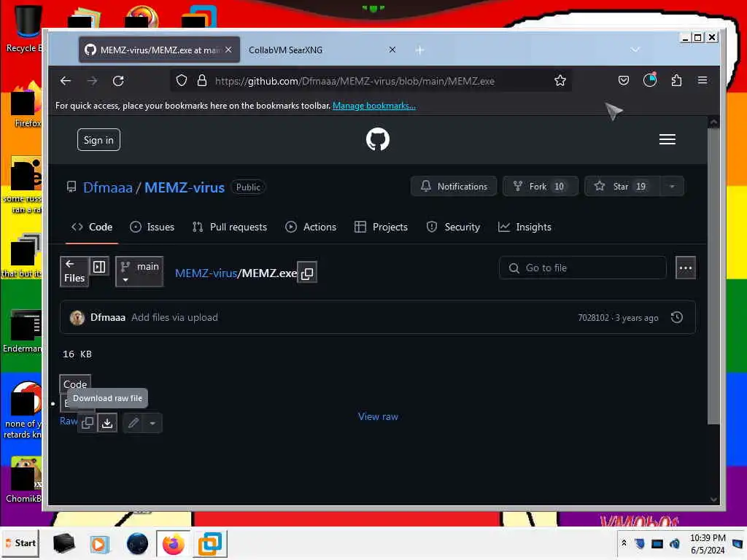The height and width of the screenshot is (560, 747).
Task: Open the Dfmaaa owner profile link
Action: 108,187
